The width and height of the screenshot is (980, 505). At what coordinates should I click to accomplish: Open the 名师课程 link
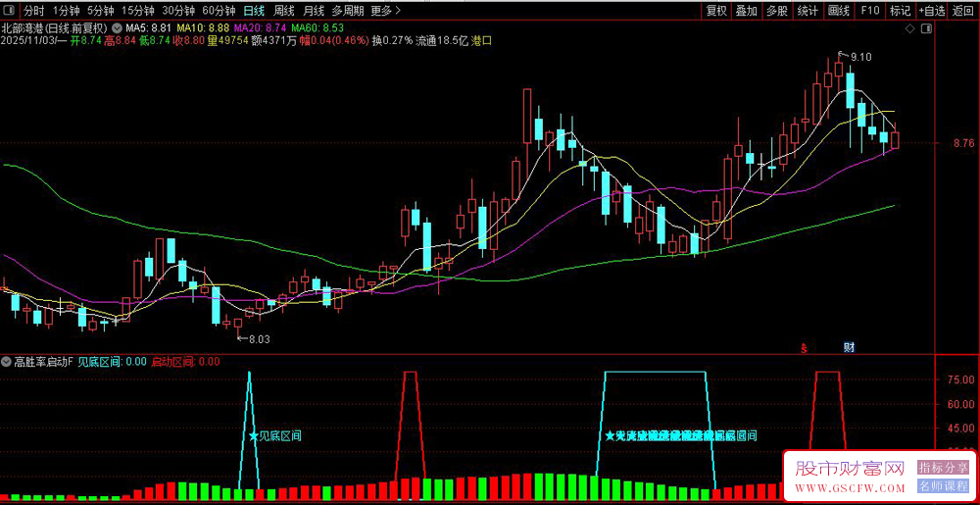(x=943, y=485)
